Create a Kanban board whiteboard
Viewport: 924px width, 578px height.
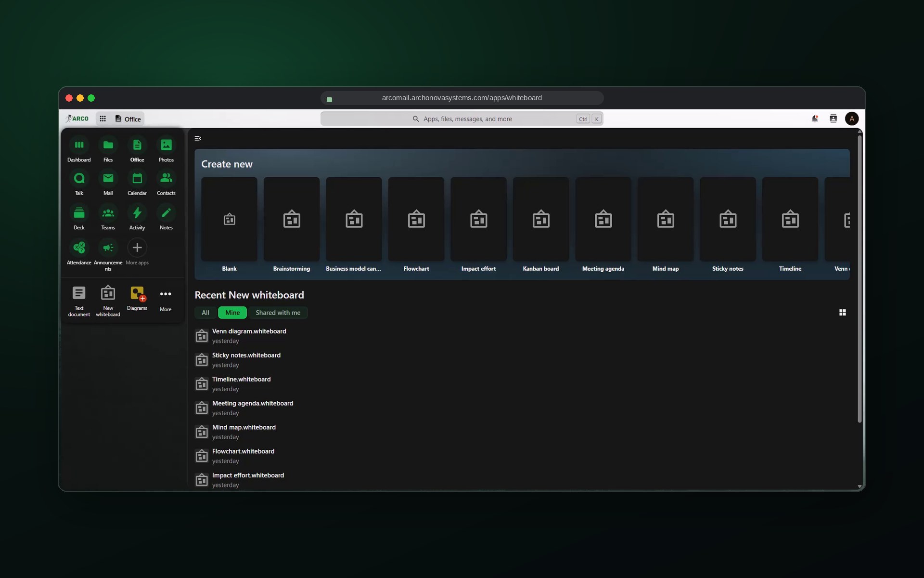[x=541, y=225]
